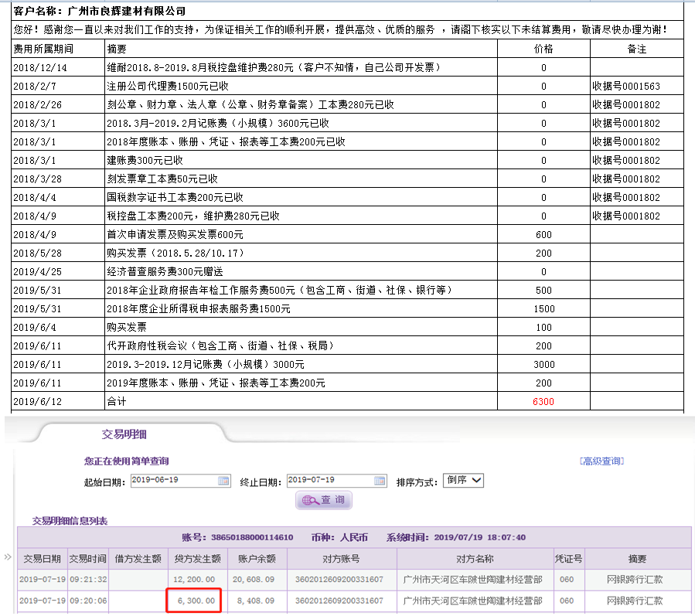Click the price 1500 cell
The image size is (695, 616).
(543, 309)
